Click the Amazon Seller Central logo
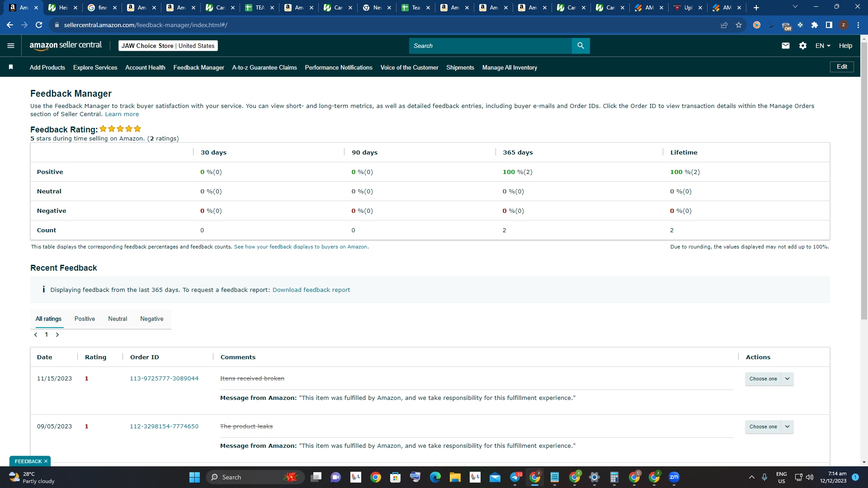868x488 pixels. 66,45
